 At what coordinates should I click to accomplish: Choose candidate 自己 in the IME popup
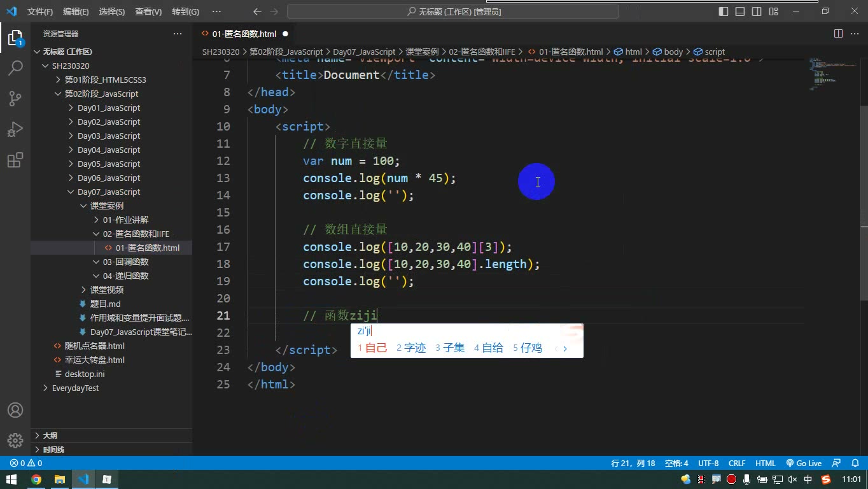(372, 348)
